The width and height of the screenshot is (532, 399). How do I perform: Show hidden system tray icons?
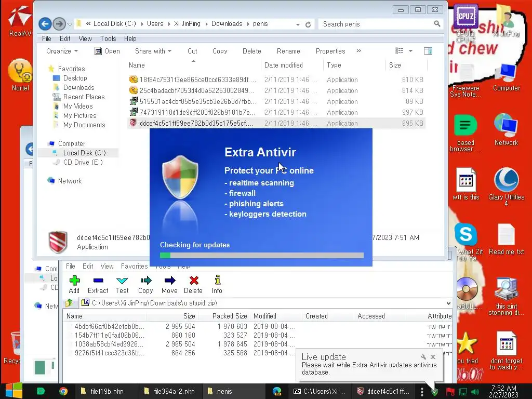[422, 392]
